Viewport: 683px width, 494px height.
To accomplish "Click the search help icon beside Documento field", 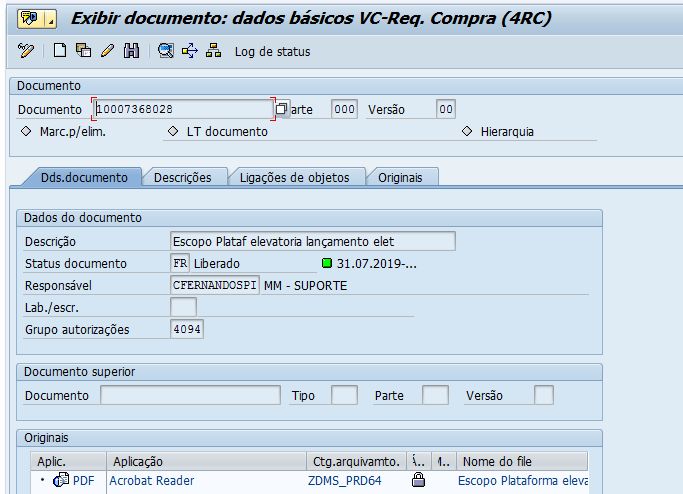I will pos(281,108).
